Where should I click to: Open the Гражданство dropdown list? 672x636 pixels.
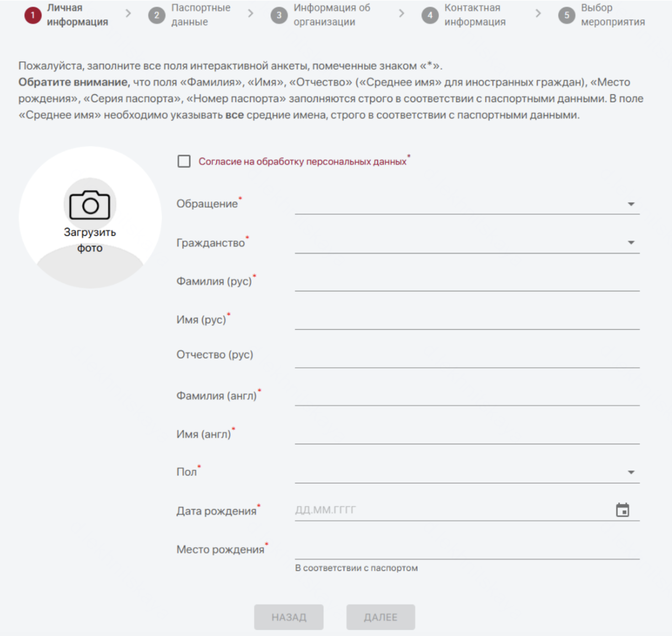point(631,243)
